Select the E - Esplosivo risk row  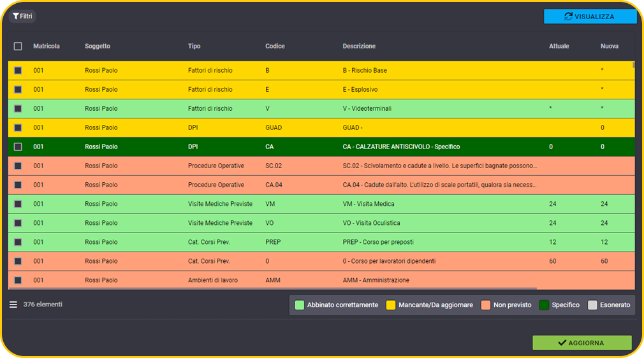(321, 89)
